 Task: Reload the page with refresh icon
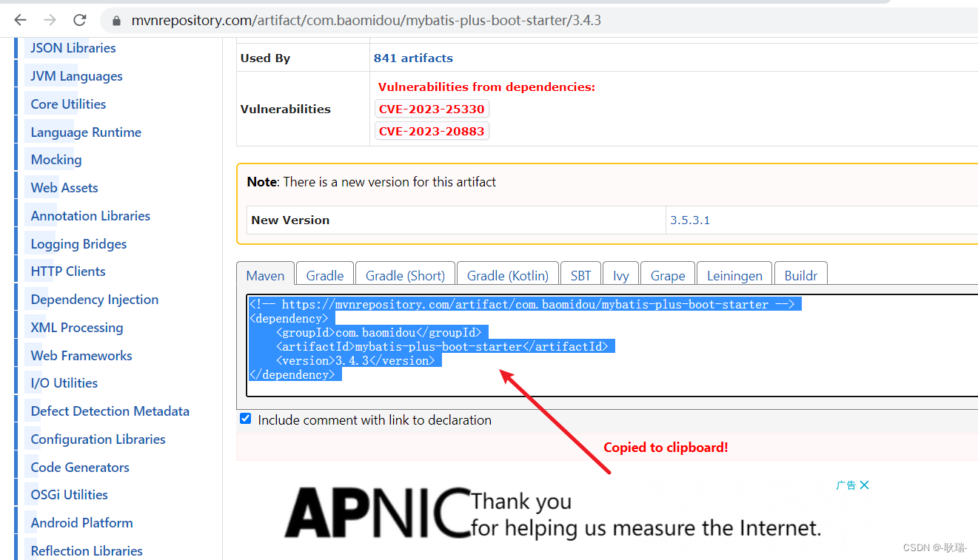(x=80, y=20)
